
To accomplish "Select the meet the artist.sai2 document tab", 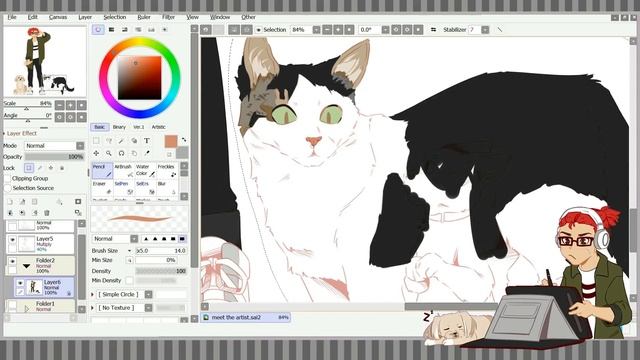I will click(246, 317).
